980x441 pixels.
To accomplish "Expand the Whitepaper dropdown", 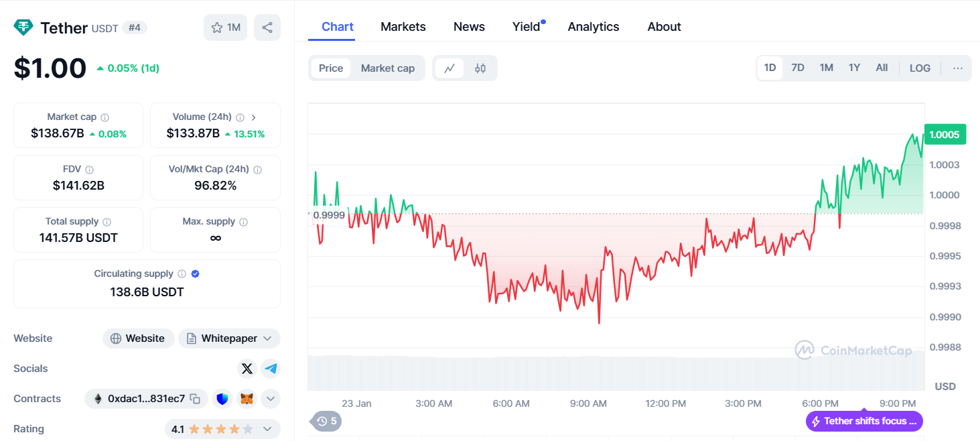I will coord(230,338).
